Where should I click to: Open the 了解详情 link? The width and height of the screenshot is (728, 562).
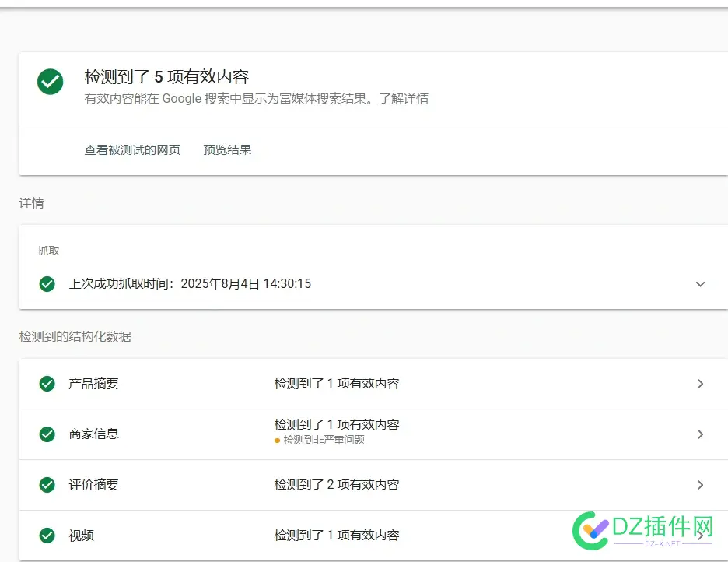pos(404,98)
